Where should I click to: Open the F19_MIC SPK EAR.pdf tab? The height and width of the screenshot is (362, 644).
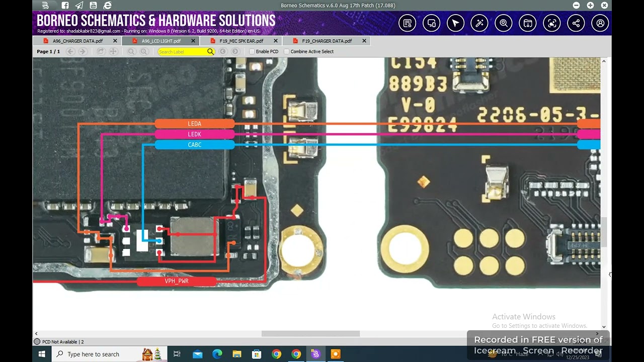pos(242,41)
